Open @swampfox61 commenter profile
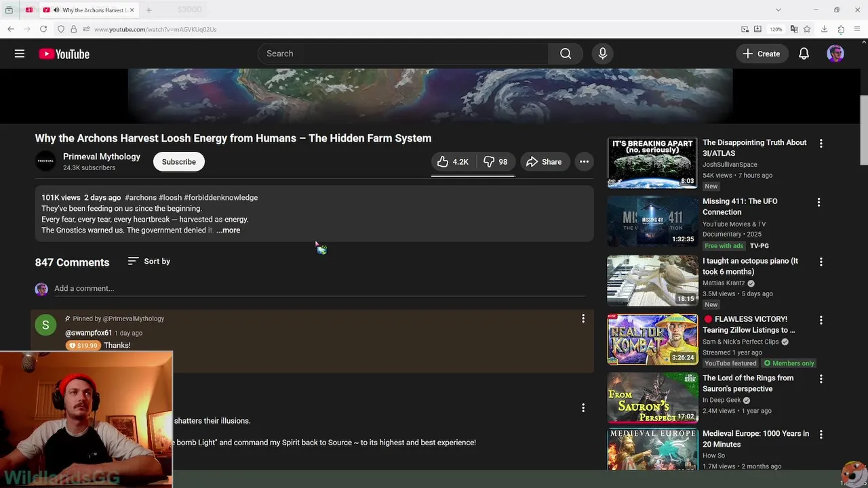 pyautogui.click(x=88, y=333)
